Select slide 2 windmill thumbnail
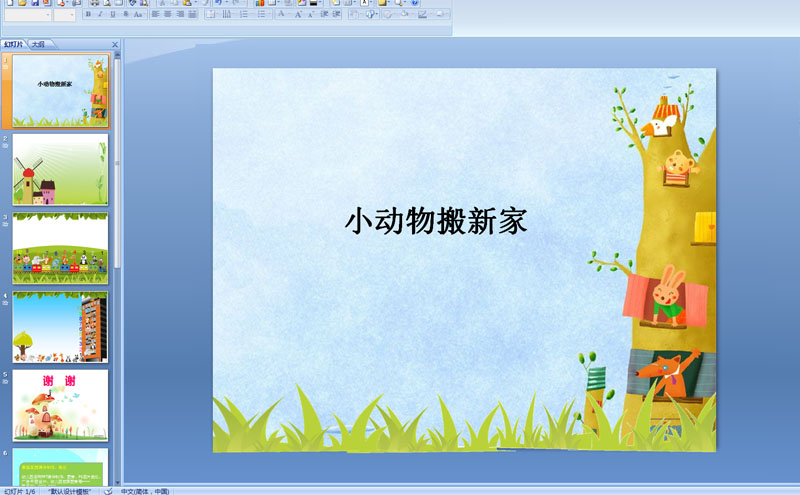Viewport: 800px width, 495px height. click(x=60, y=169)
